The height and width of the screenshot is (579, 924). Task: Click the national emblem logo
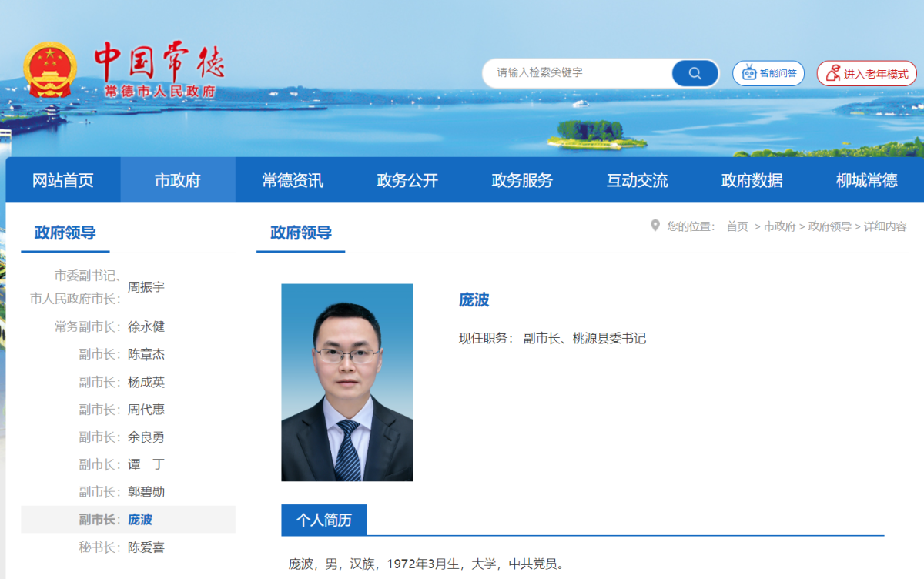click(50, 69)
